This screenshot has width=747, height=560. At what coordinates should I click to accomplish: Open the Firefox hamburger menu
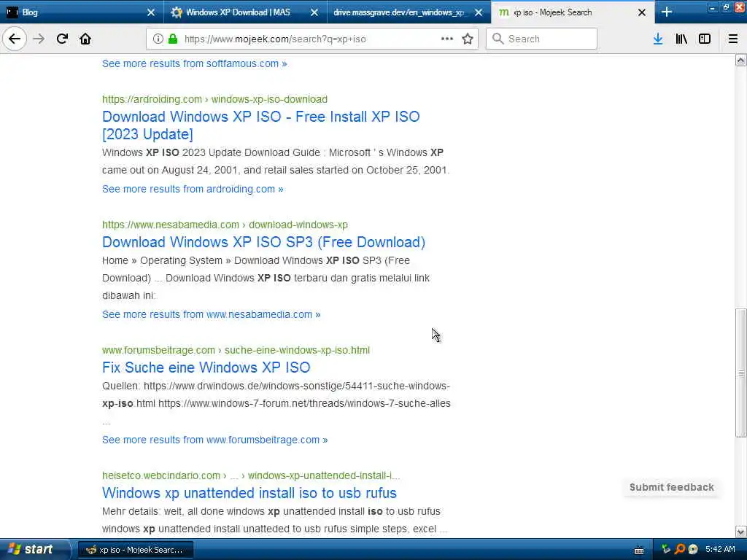coord(733,39)
